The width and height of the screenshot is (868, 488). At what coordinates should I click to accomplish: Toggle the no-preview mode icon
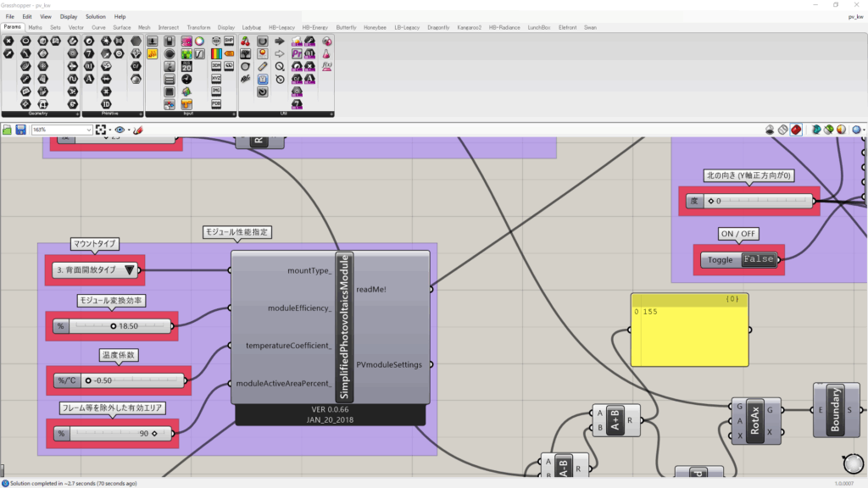click(x=770, y=130)
